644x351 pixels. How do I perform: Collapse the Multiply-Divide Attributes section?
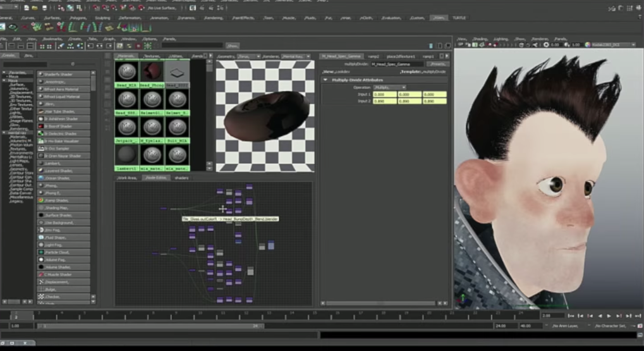(325, 80)
